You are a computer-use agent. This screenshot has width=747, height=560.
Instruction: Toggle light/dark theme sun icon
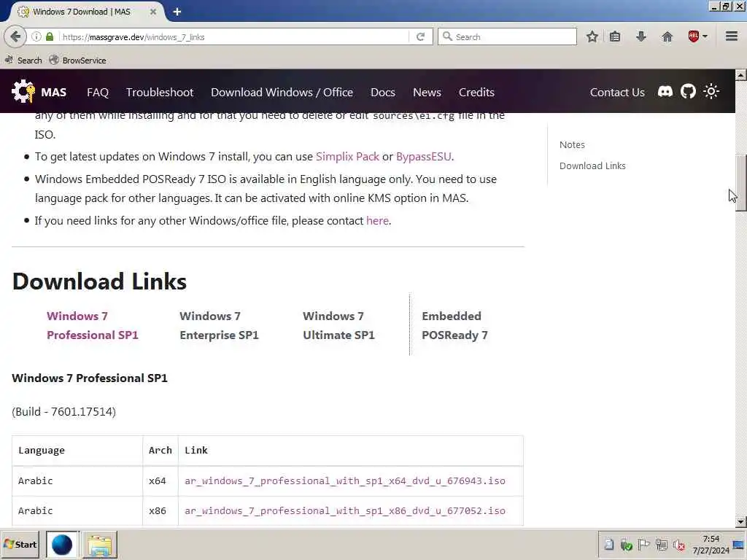pos(711,91)
